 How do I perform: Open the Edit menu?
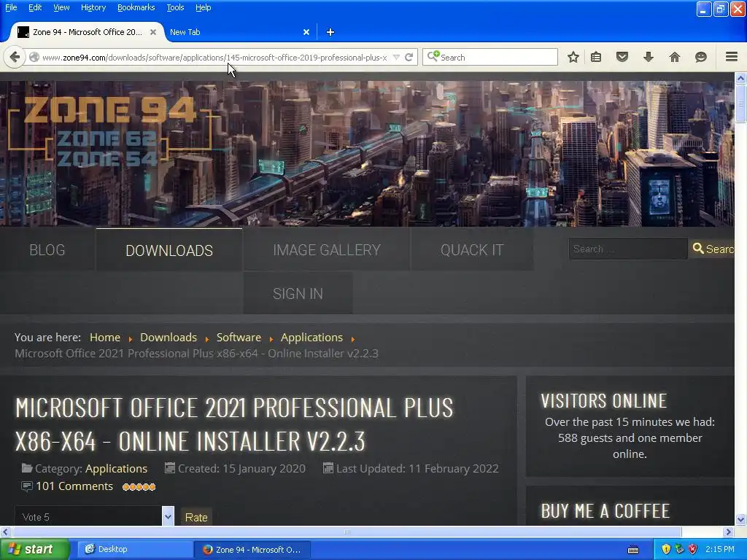coord(35,7)
